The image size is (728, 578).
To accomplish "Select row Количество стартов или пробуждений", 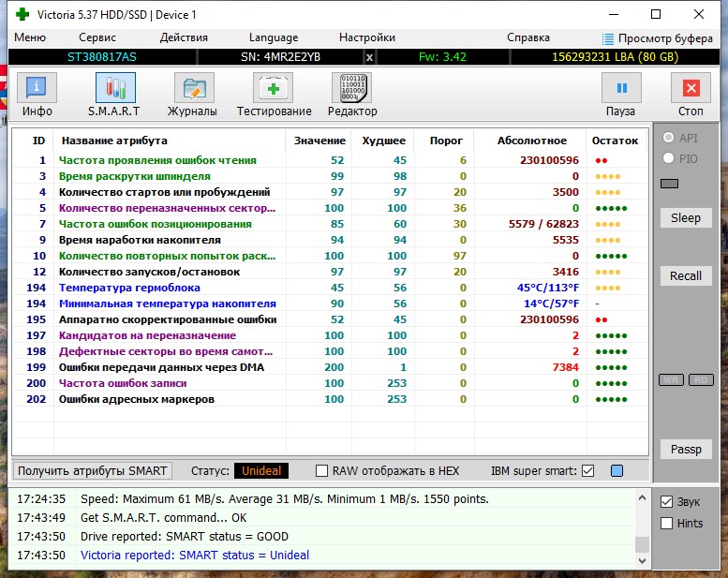I will coord(330,192).
